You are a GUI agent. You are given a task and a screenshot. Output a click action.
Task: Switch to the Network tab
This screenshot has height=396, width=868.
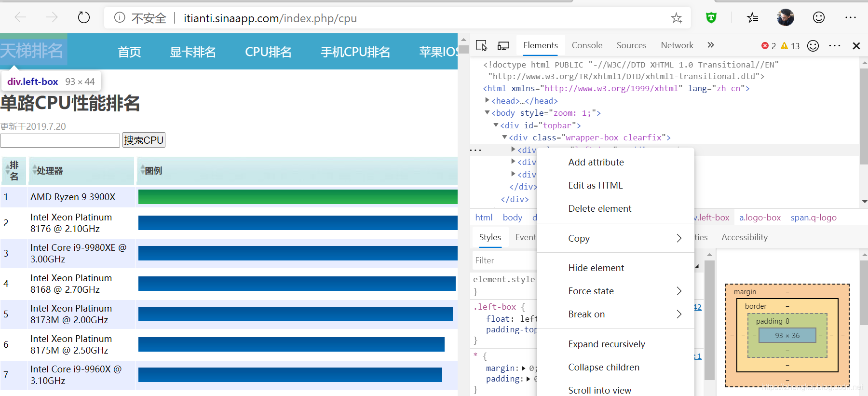[677, 45]
